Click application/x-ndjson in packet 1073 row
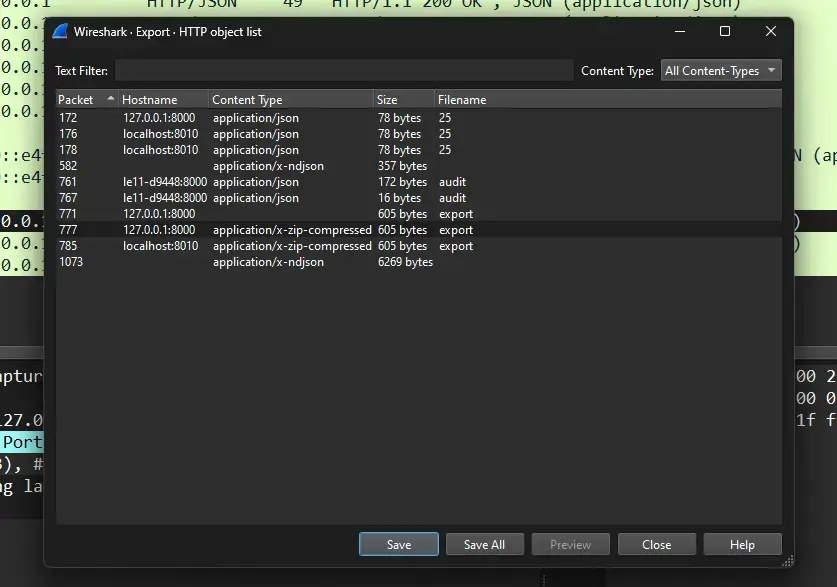 [x=268, y=262]
